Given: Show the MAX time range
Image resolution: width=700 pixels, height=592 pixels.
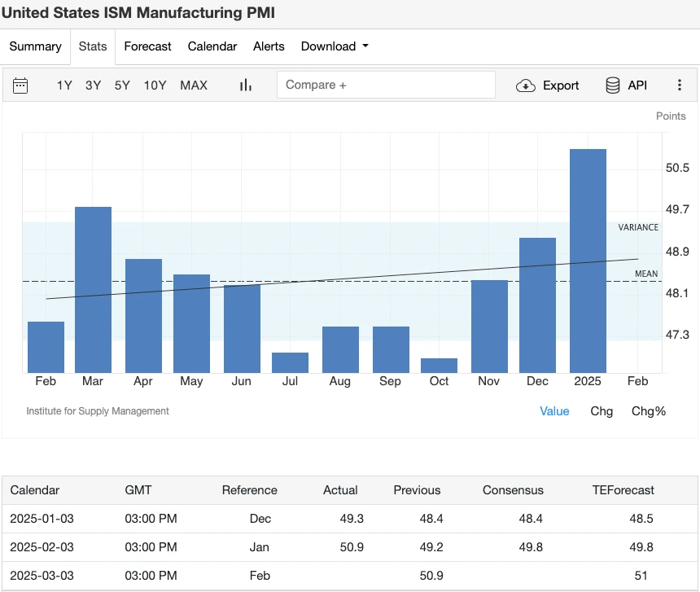Looking at the screenshot, I should point(194,86).
